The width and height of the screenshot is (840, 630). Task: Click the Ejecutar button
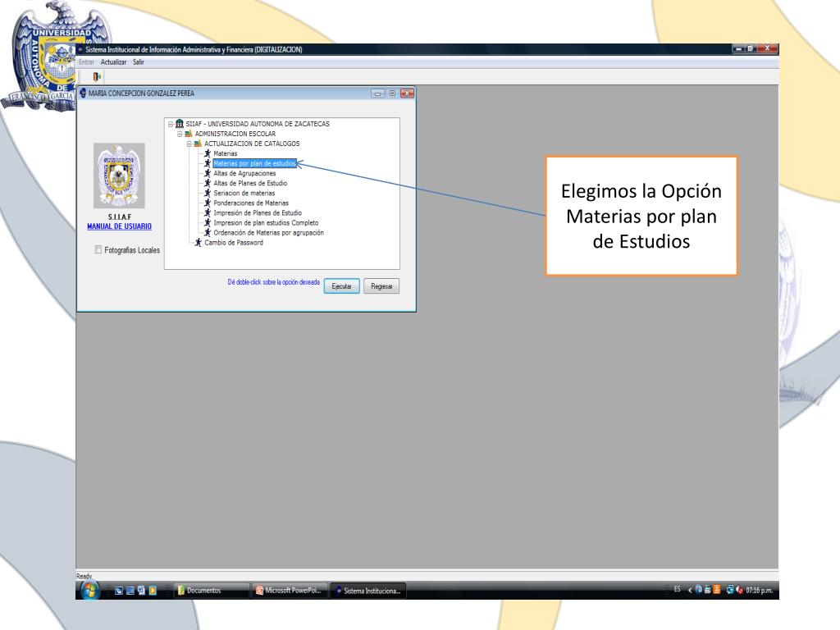coord(341,286)
